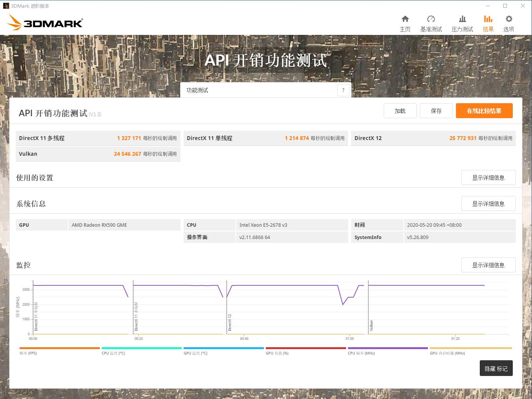
Task: Select the Vulkan score row
Action: (x=98, y=153)
